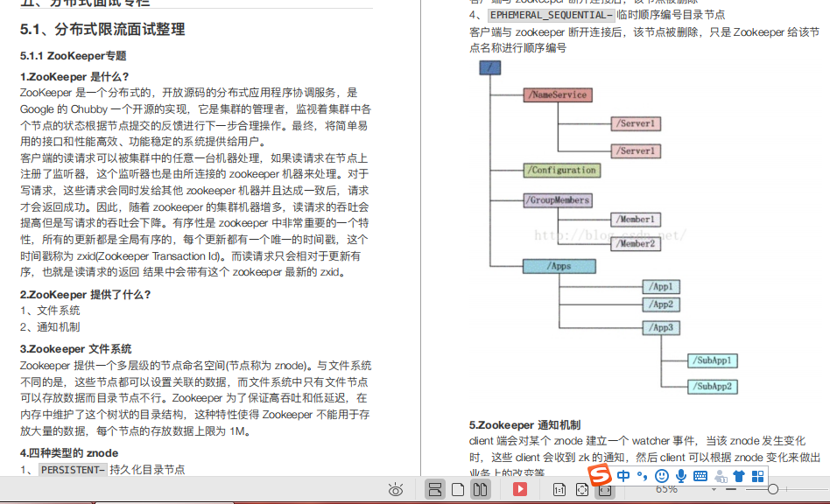Viewport: 830px width, 504px height.
Task: Open the Sogou toolbox grid icon
Action: coord(758,476)
